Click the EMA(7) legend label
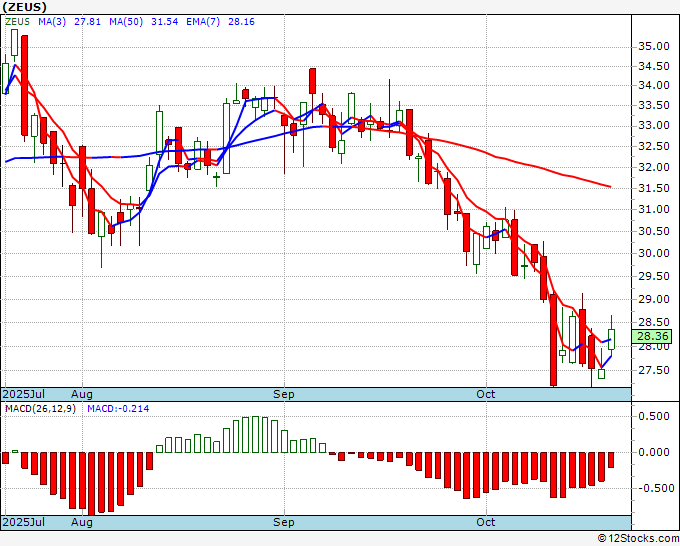Image resolution: width=680 pixels, height=546 pixels. pos(203,22)
